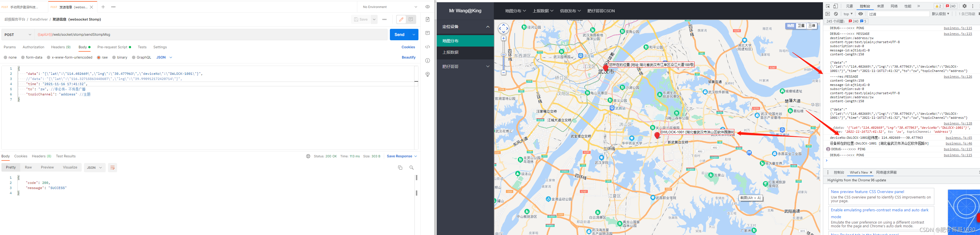The image size is (980, 235).
Task: Select GraphQL body type radio
Action: click(134, 57)
